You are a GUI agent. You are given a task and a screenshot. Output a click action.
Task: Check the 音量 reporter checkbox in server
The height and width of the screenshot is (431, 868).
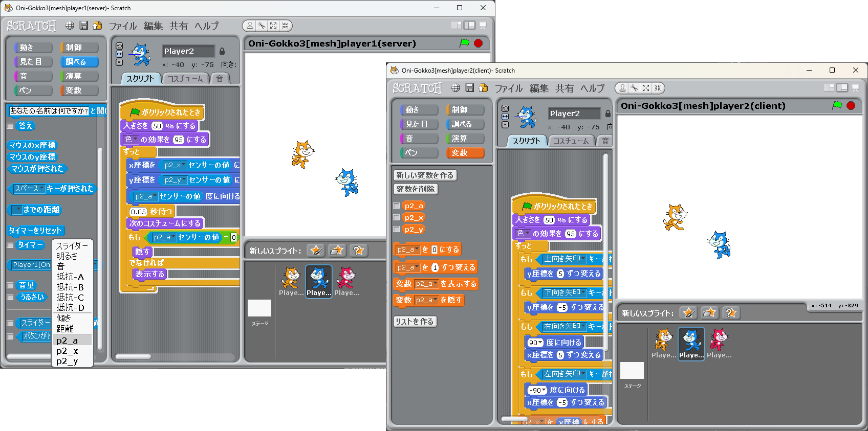[x=10, y=285]
